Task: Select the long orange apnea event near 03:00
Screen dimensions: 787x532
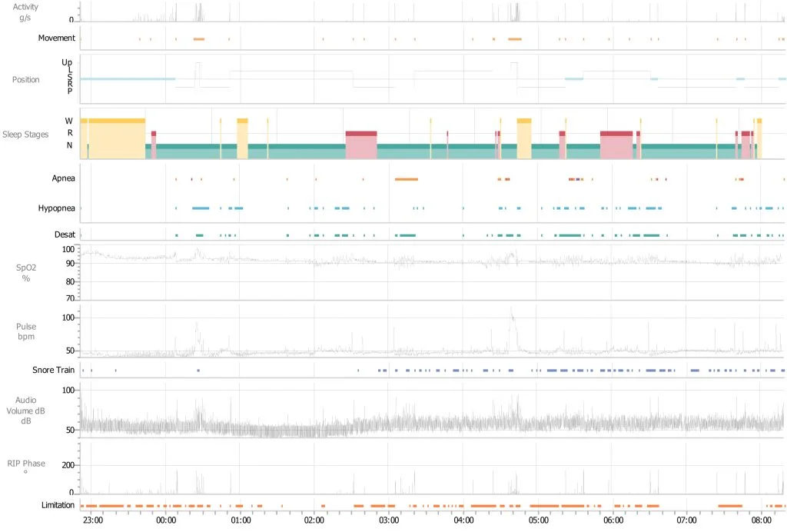Action: point(405,178)
